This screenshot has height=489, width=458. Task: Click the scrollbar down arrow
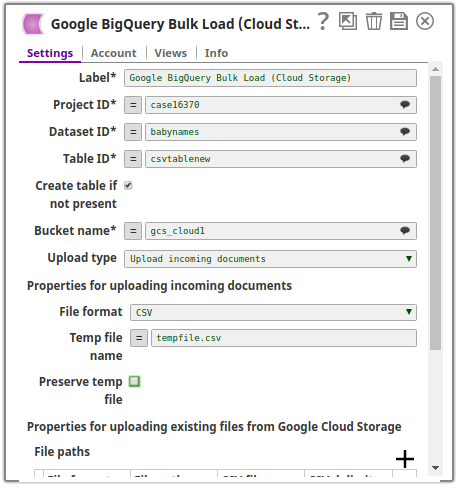click(435, 468)
